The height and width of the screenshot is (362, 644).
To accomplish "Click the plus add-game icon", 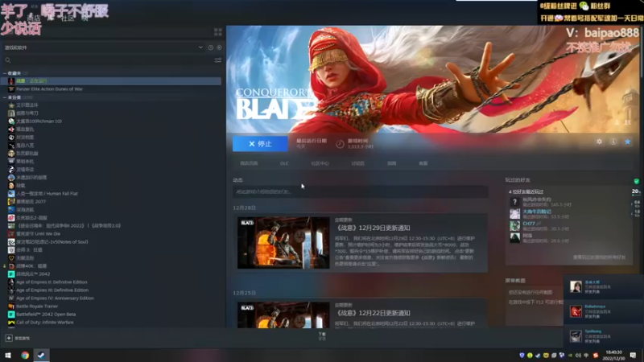I will tap(9, 338).
